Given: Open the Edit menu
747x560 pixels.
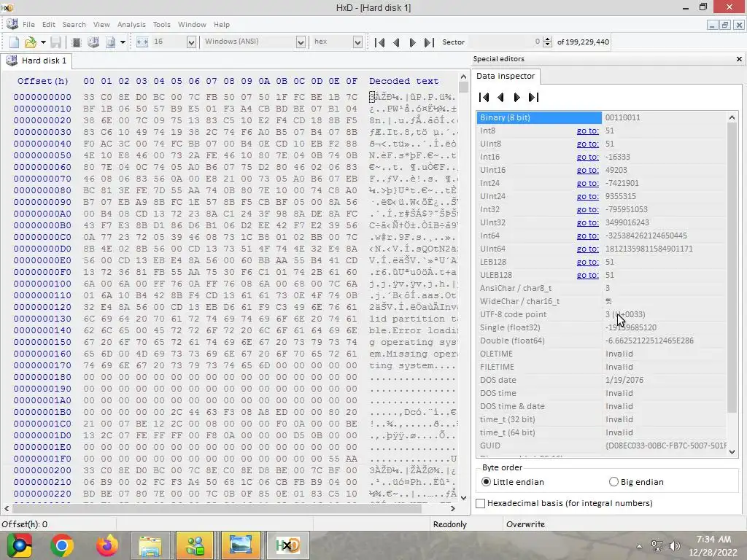Looking at the screenshot, I should 49,24.
